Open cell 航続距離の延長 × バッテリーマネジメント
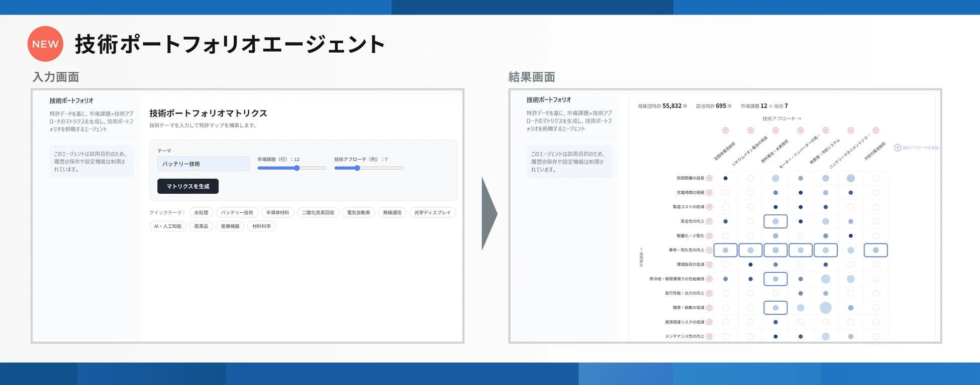The width and height of the screenshot is (980, 385). tap(851, 178)
